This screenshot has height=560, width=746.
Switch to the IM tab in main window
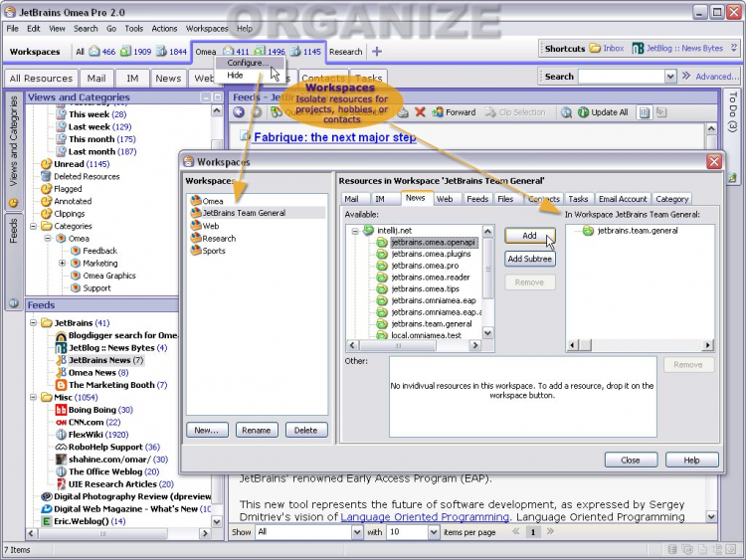132,78
